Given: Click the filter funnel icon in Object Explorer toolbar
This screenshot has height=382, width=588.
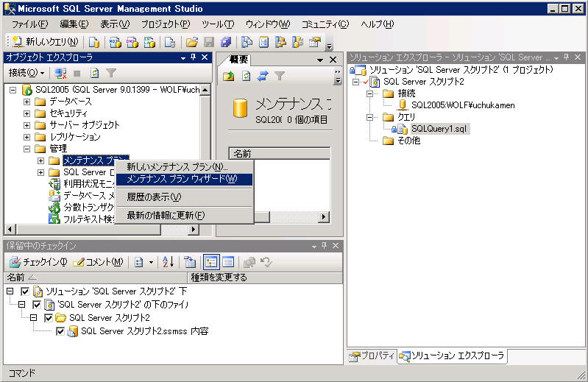Looking at the screenshot, I should 111,73.
